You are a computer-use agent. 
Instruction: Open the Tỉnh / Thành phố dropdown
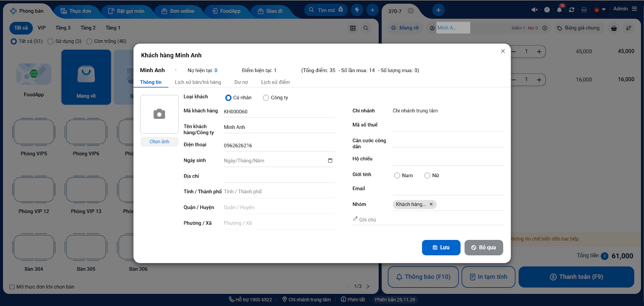coord(279,192)
